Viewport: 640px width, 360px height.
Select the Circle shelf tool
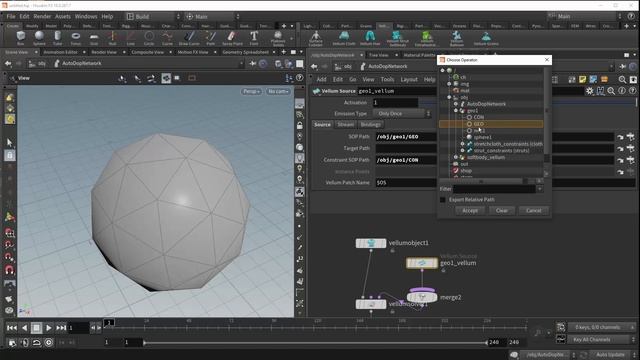tap(149, 38)
